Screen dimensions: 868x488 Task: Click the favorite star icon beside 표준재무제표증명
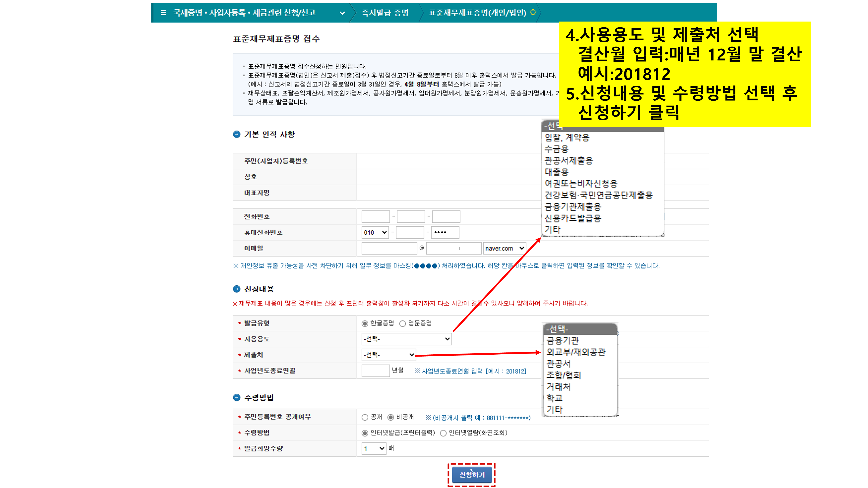tap(533, 12)
